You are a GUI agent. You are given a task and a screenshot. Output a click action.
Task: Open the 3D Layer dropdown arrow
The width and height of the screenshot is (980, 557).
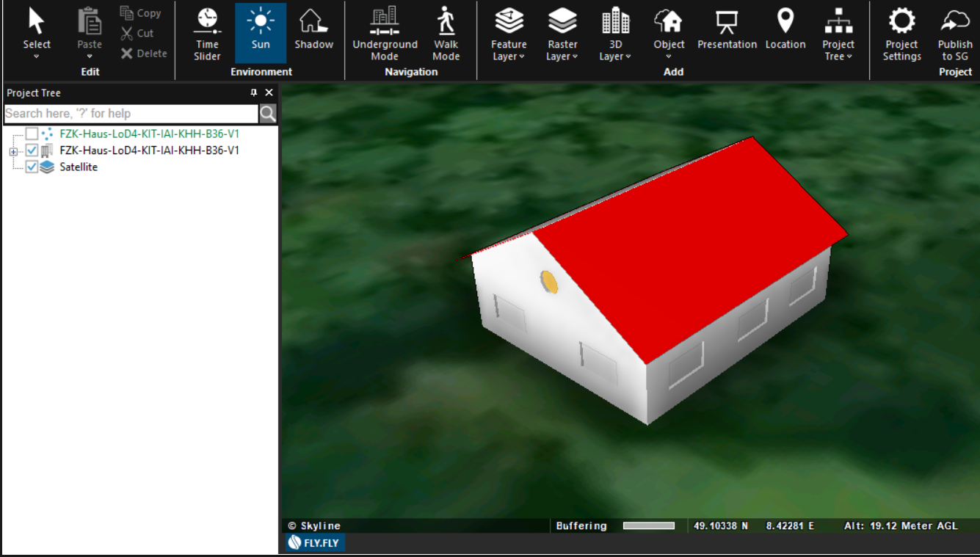click(628, 57)
